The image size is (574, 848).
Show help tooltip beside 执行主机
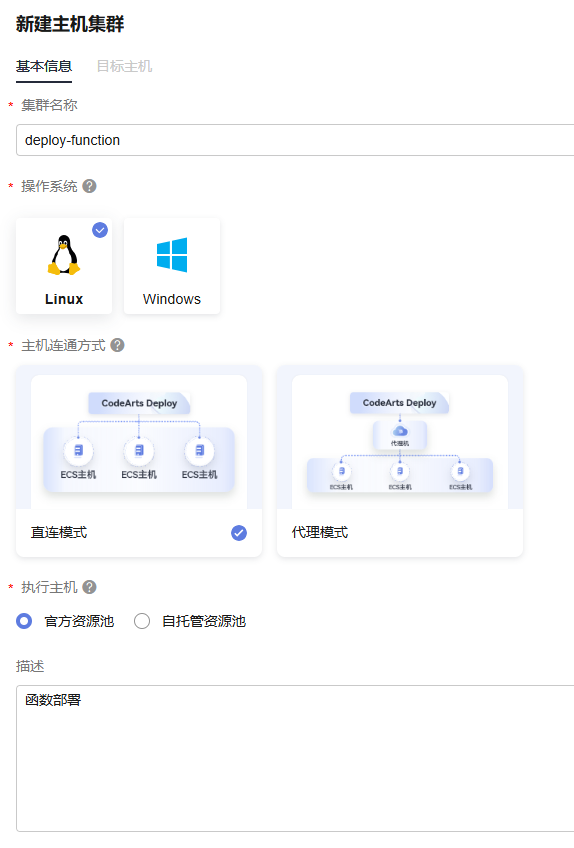pyautogui.click(x=89, y=587)
